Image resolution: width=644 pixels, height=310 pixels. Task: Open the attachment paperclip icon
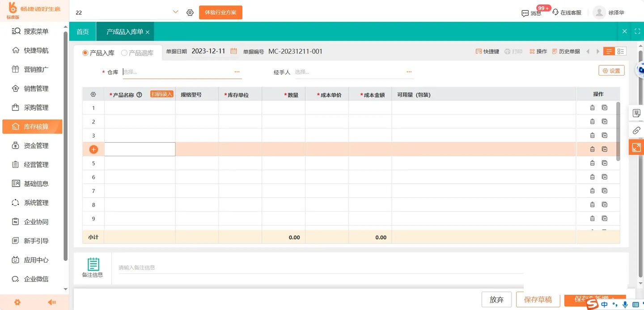click(x=636, y=131)
